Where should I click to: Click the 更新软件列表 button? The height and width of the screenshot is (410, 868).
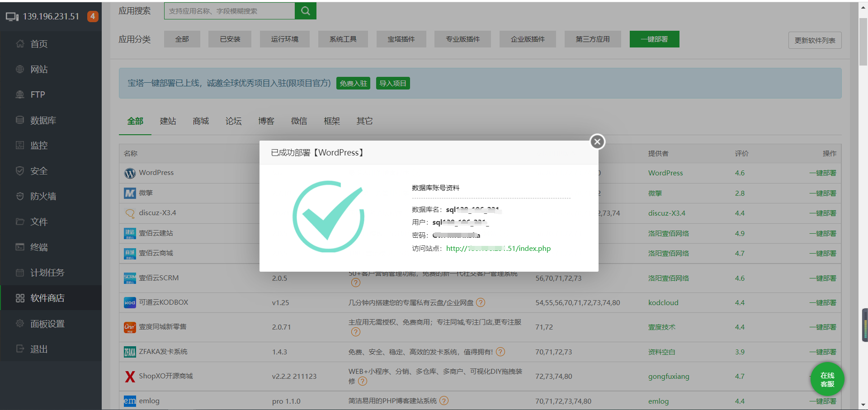(x=815, y=40)
